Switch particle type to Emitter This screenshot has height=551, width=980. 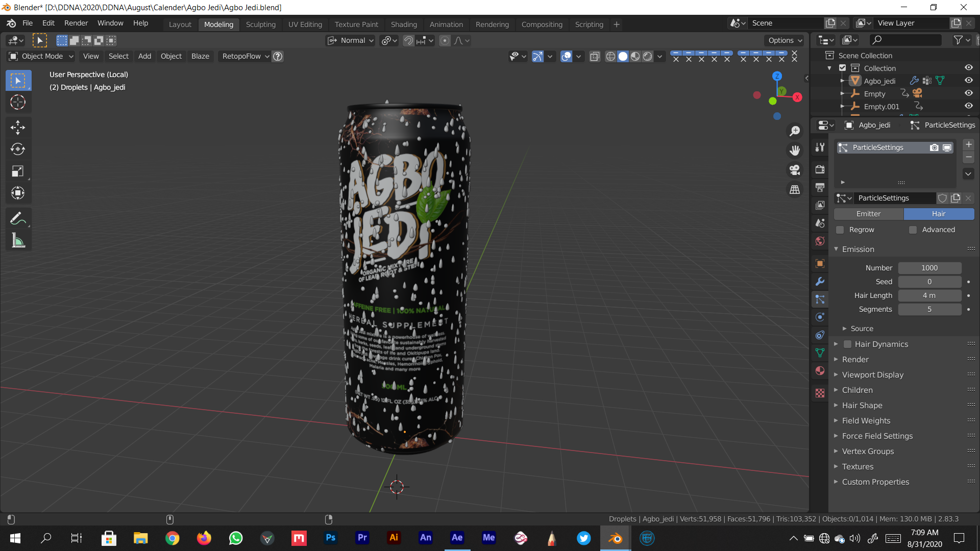tap(868, 214)
